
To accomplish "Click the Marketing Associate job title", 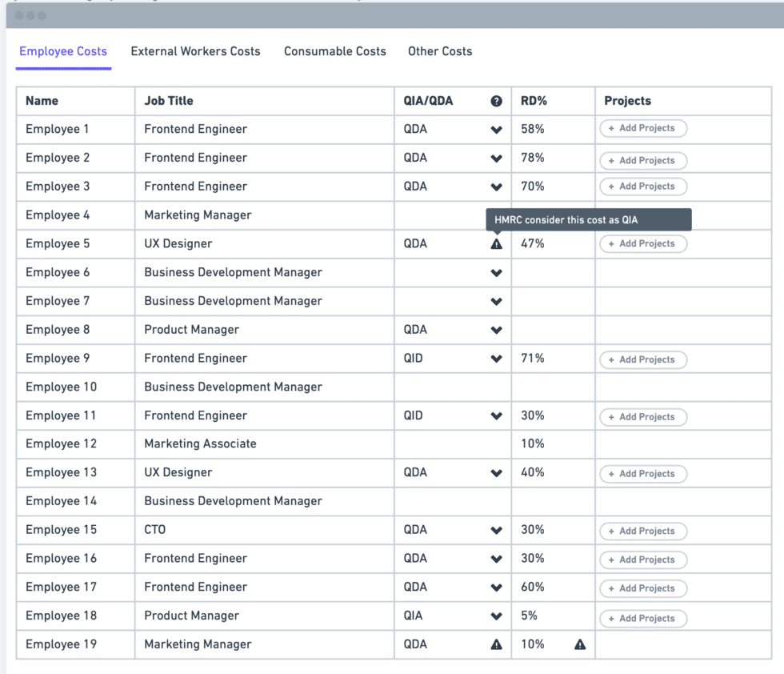I will (200, 443).
